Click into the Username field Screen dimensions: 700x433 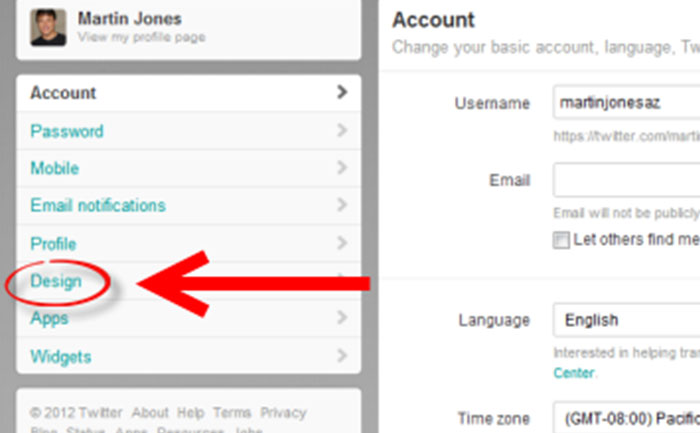tap(626, 102)
